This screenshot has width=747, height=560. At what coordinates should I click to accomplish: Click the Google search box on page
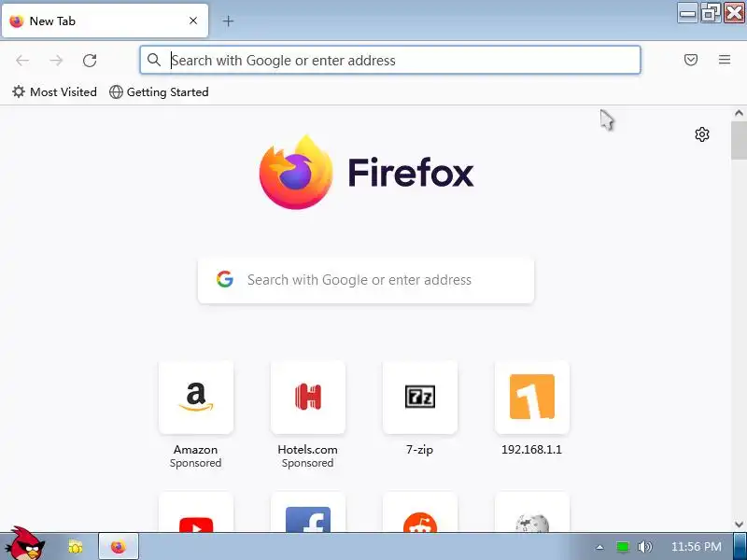(366, 280)
